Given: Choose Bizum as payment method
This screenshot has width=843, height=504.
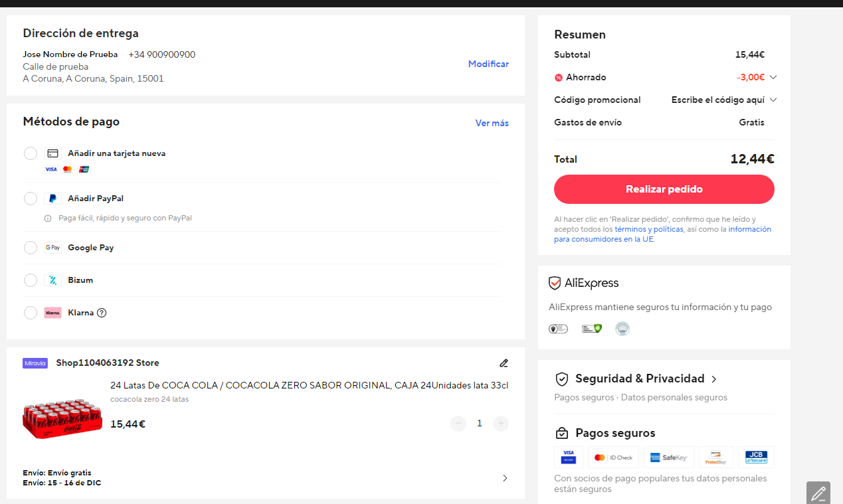Looking at the screenshot, I should tap(31, 280).
